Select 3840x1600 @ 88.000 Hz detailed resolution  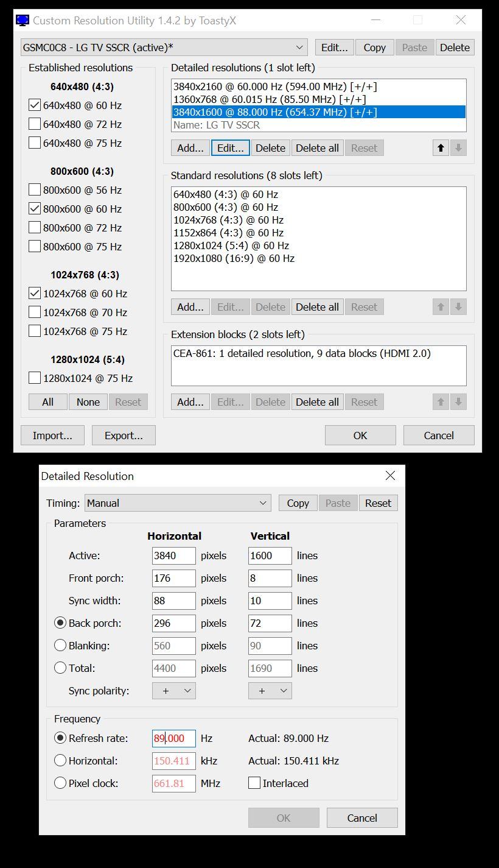[x=319, y=112]
